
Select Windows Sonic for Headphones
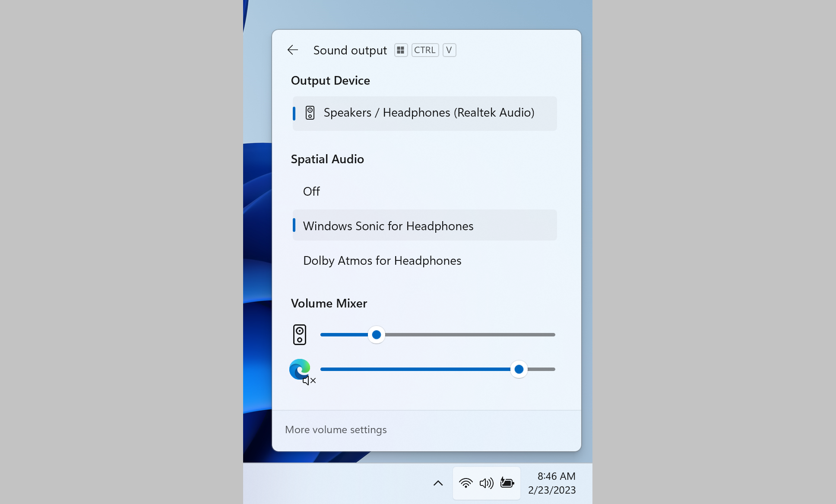[424, 225]
